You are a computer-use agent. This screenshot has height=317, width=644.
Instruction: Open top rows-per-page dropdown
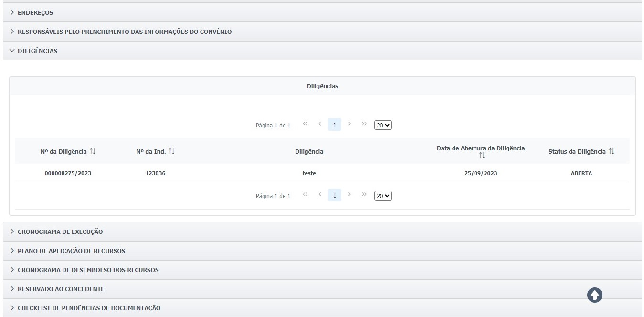[x=383, y=125]
